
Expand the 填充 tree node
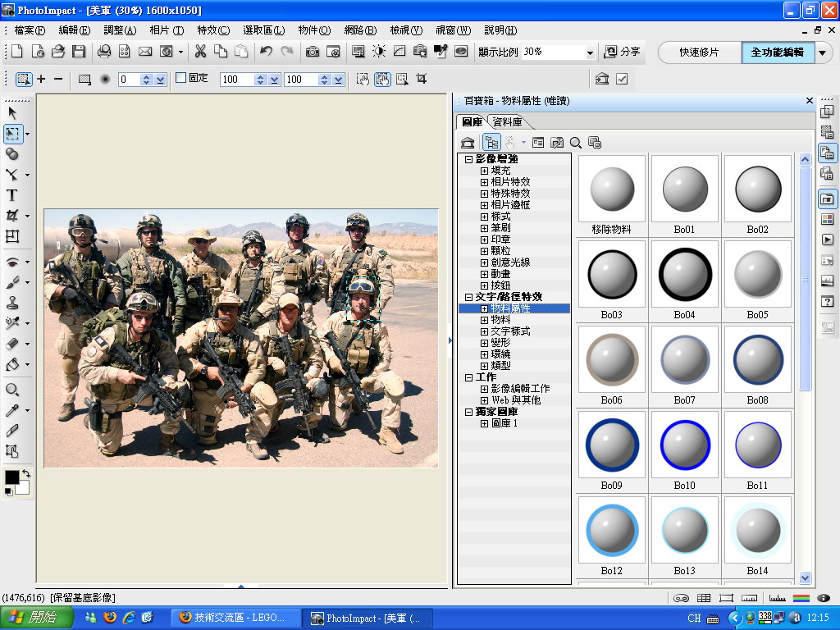[484, 171]
